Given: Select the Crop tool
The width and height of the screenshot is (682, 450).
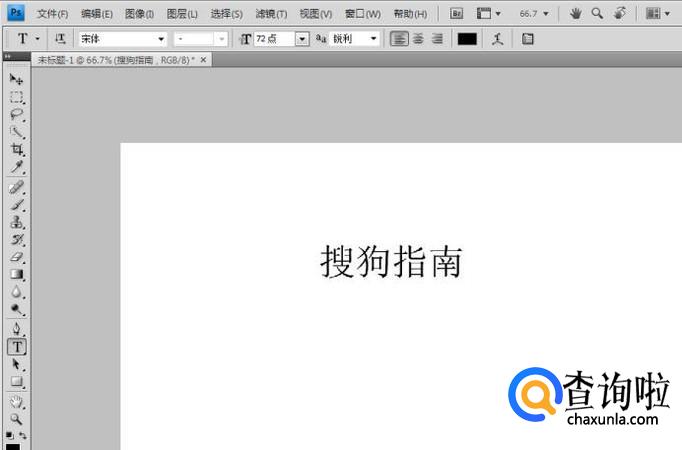Looking at the screenshot, I should (x=17, y=150).
